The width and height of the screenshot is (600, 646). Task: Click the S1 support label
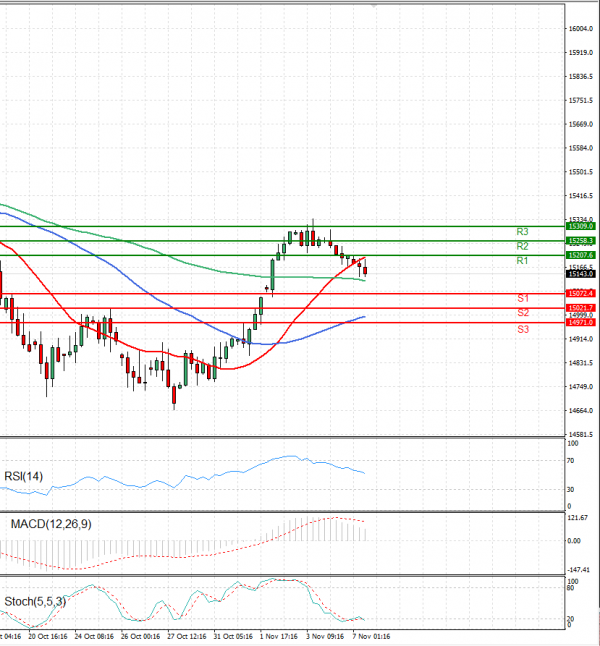[x=522, y=299]
